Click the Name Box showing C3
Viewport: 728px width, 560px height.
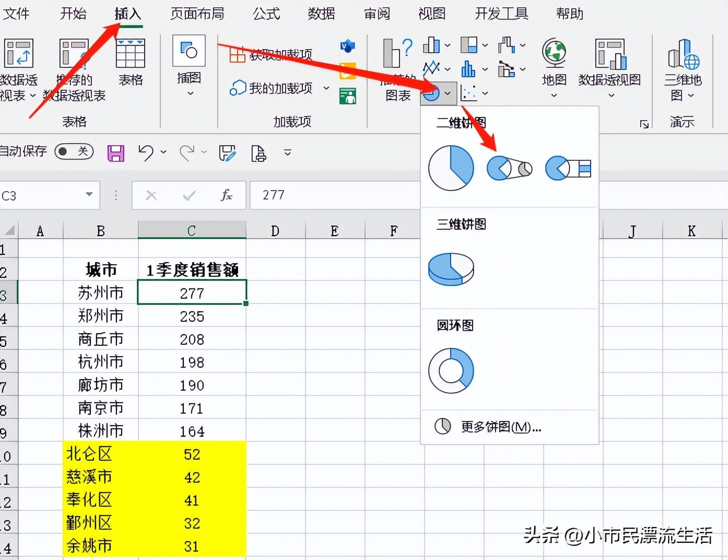[42, 195]
